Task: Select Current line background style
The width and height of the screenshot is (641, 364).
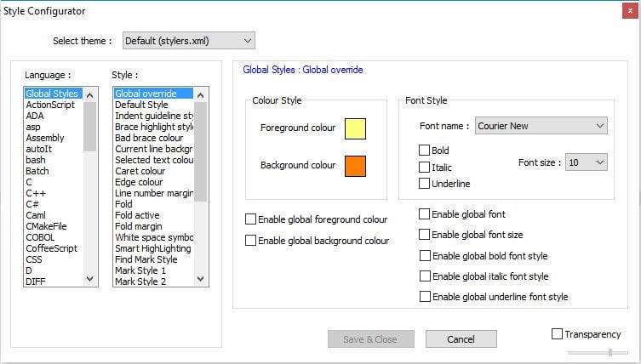Action: click(153, 149)
